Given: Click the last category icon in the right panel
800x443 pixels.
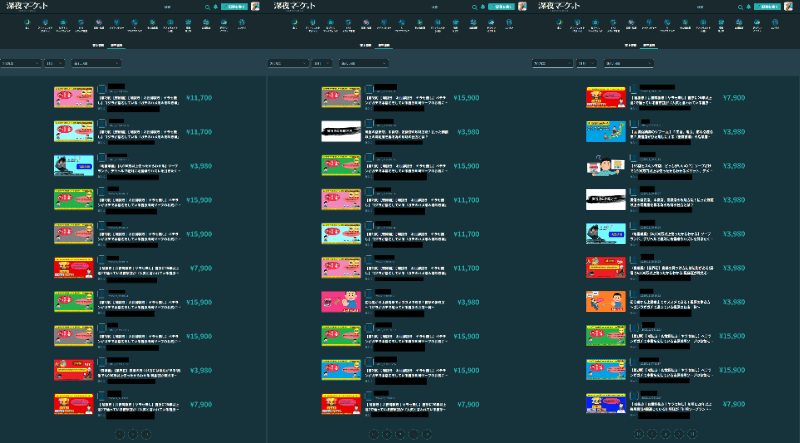Looking at the screenshot, I should coord(775,22).
